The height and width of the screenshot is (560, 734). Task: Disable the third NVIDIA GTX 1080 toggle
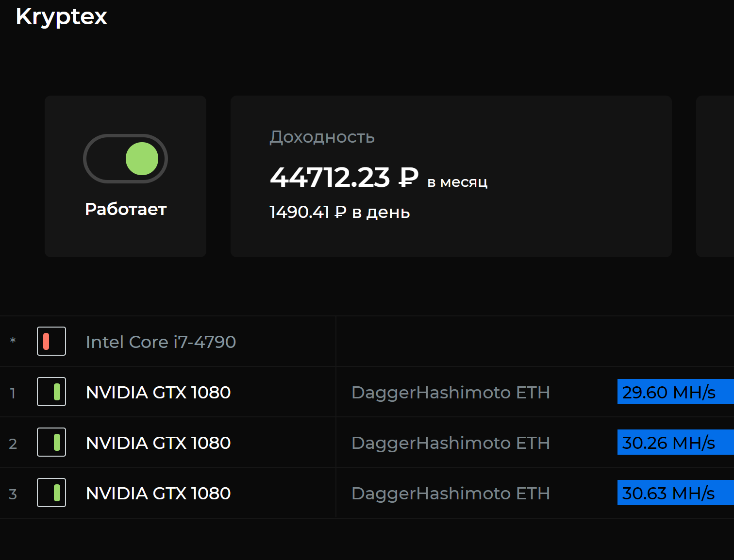click(x=51, y=493)
